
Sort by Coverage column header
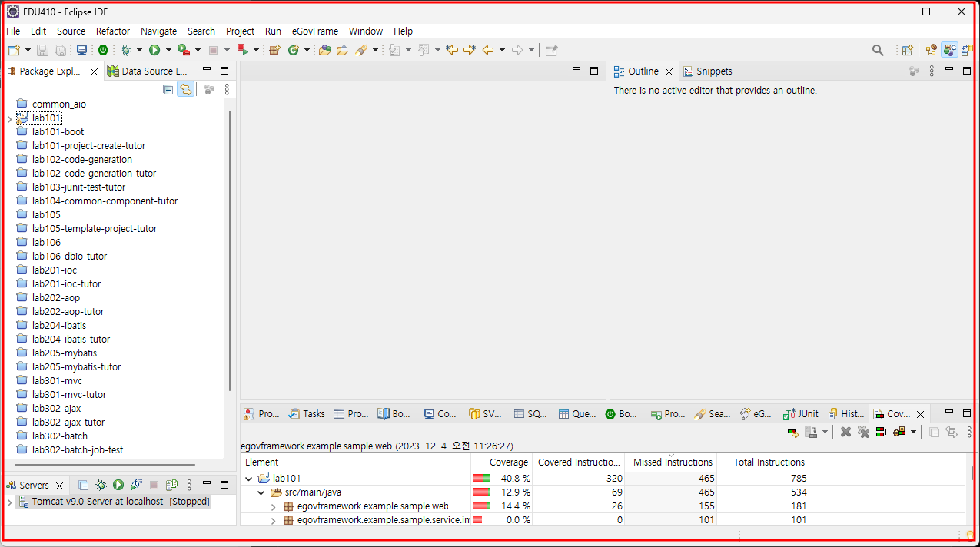tap(502, 462)
